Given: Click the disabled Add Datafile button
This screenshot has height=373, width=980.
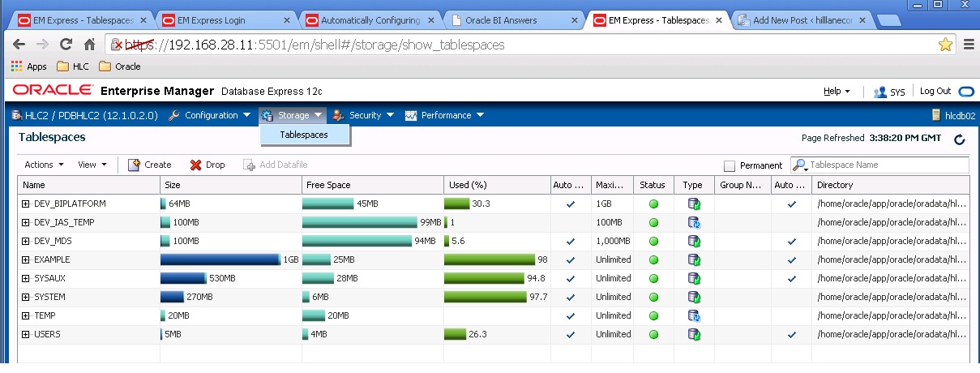Looking at the screenshot, I should [x=276, y=165].
